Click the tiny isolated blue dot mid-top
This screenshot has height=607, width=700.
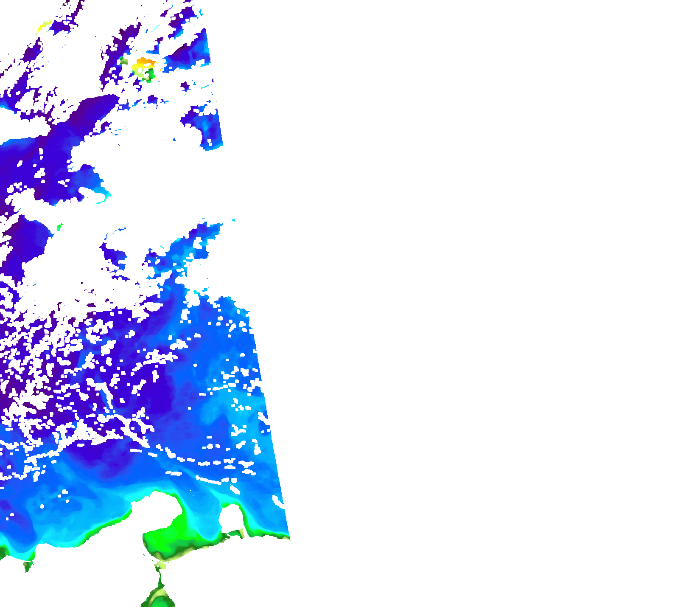tap(174, 139)
